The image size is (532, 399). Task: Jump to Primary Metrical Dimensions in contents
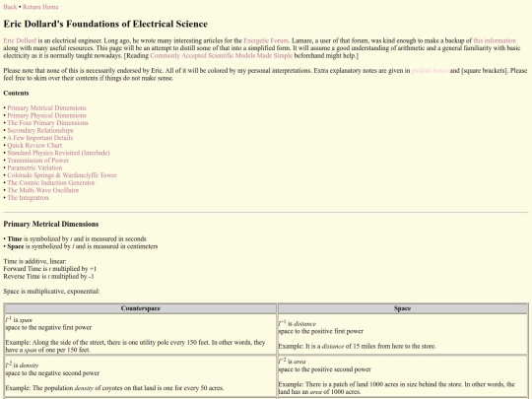click(x=47, y=108)
